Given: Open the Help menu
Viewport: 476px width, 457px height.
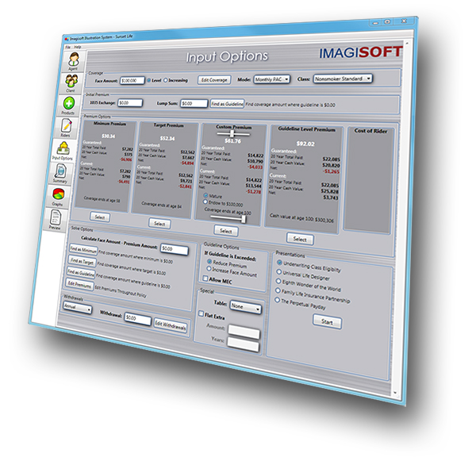Looking at the screenshot, I should pos(78,47).
